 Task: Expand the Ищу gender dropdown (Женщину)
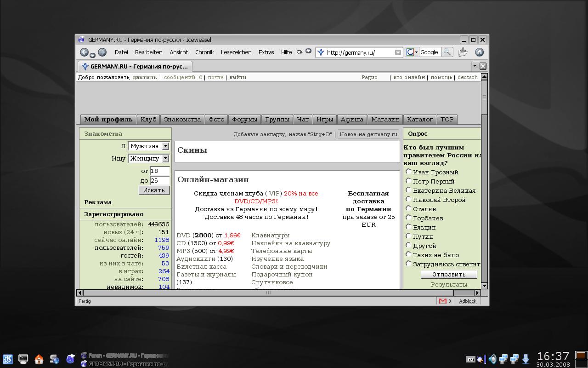click(x=148, y=159)
